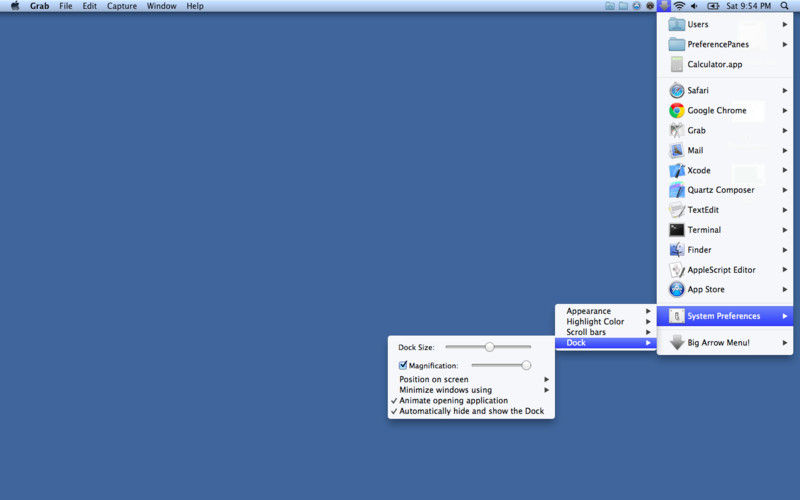Expand the Appearance submenu arrow
The width and height of the screenshot is (800, 500).
(x=648, y=311)
